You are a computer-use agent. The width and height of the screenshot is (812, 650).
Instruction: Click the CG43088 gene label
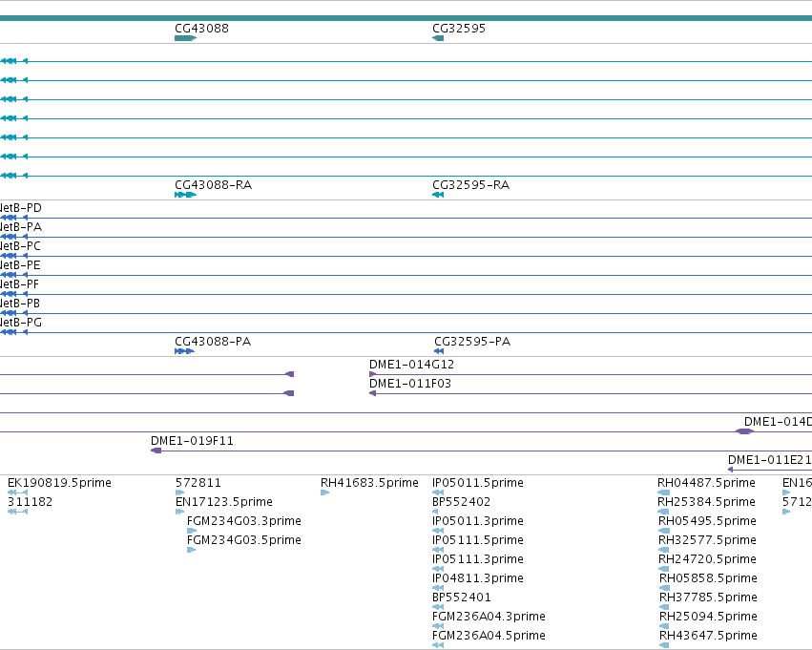click(x=201, y=29)
